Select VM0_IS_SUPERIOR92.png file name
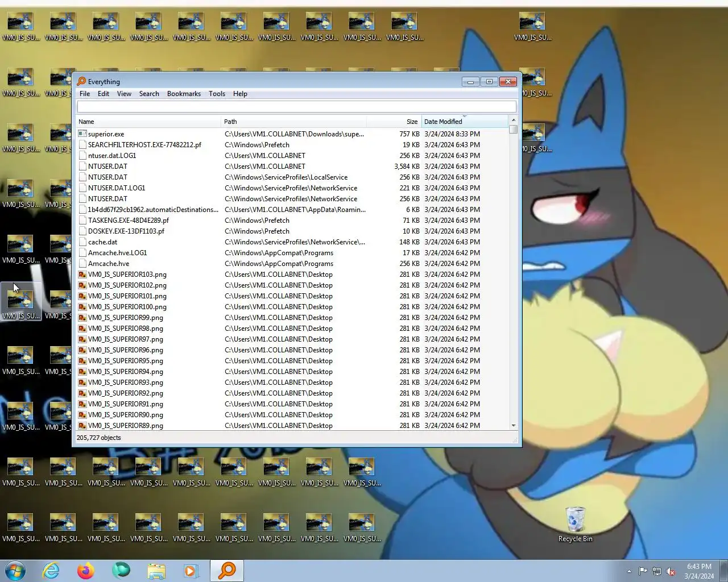Image resolution: width=728 pixels, height=582 pixels. [126, 393]
